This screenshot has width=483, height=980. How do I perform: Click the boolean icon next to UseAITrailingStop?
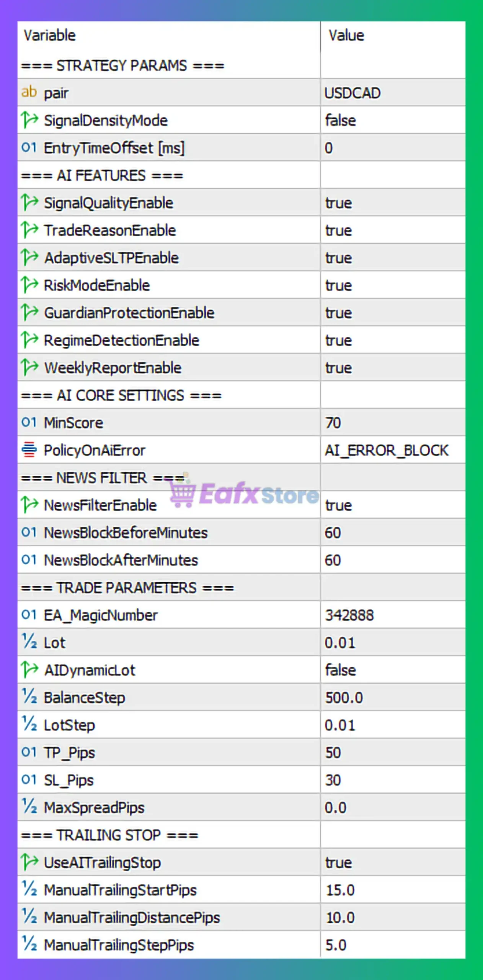point(29,862)
